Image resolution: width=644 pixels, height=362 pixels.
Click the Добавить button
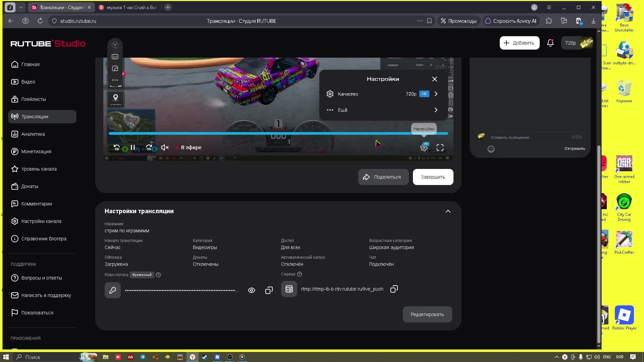pyautogui.click(x=520, y=43)
